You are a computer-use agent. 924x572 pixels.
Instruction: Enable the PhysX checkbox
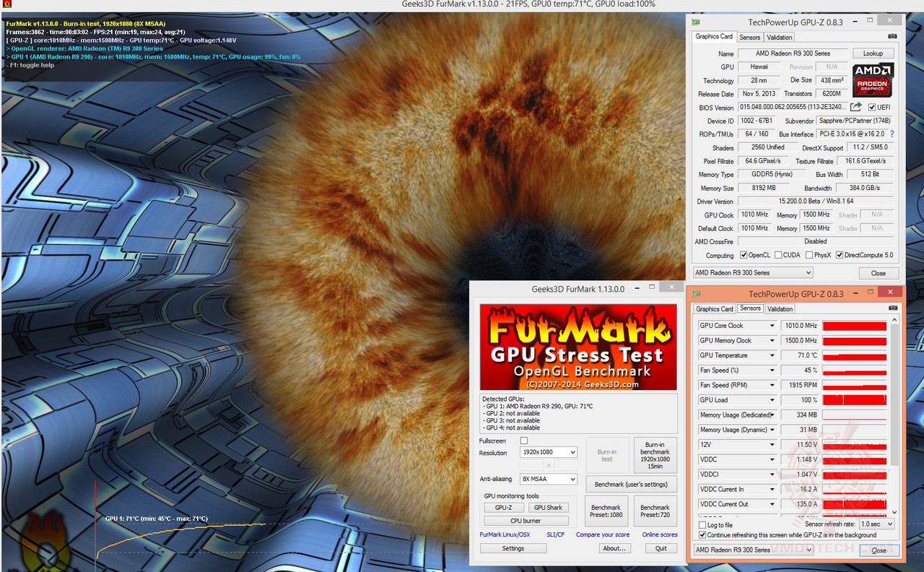pyautogui.click(x=808, y=255)
